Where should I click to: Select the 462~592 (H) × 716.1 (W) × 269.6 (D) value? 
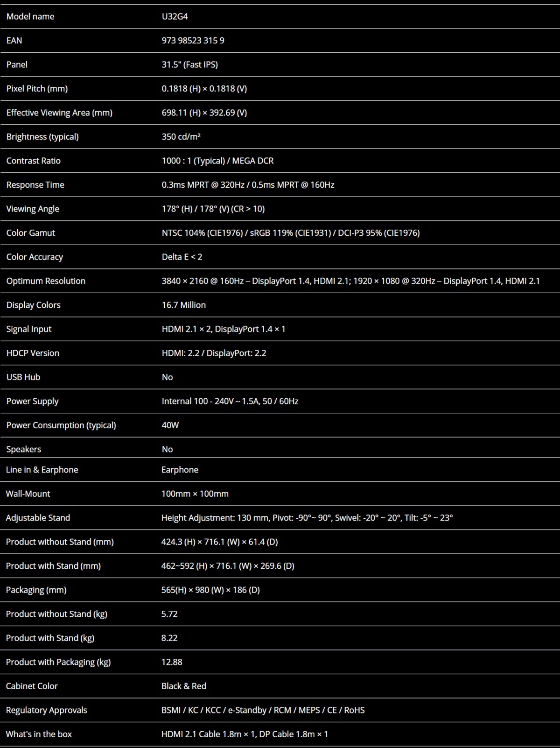[228, 566]
